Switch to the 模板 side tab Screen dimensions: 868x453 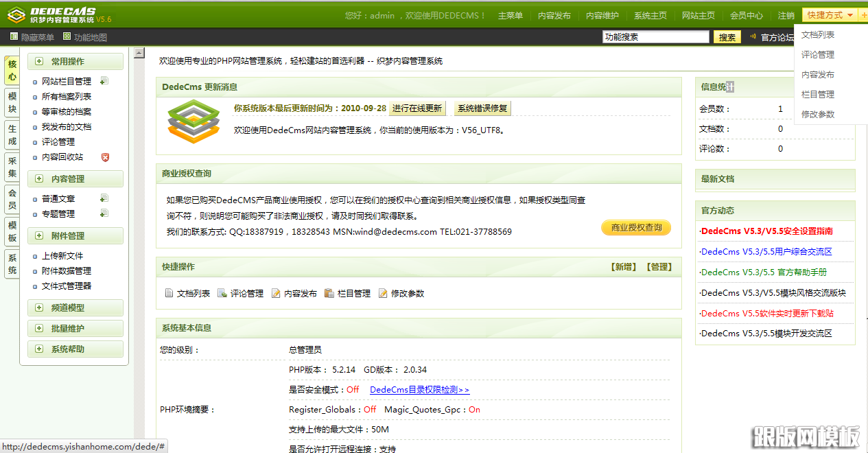click(x=12, y=232)
